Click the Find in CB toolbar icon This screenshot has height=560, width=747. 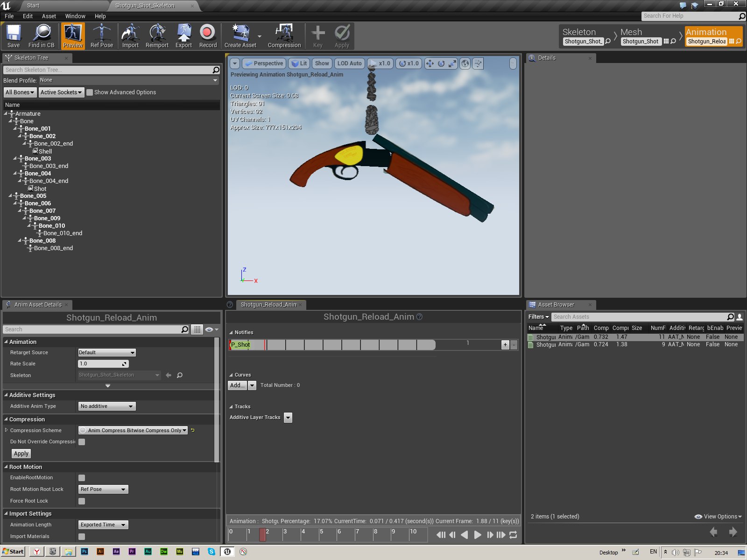(x=42, y=36)
